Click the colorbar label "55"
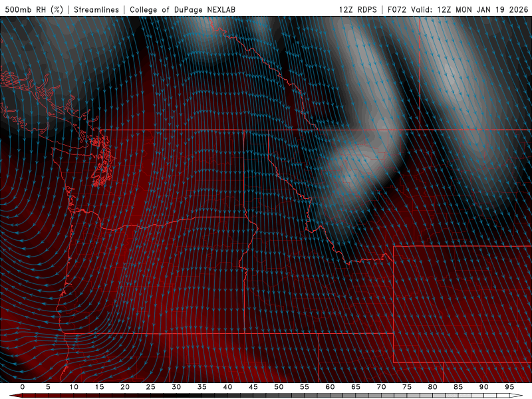This screenshot has width=532, height=399. [305, 387]
